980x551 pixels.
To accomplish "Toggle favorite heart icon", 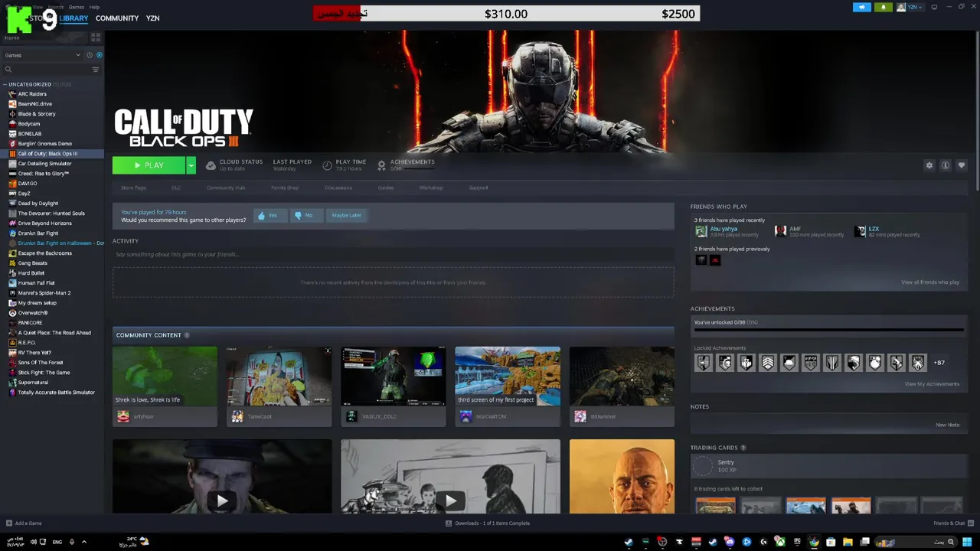I will [x=962, y=165].
